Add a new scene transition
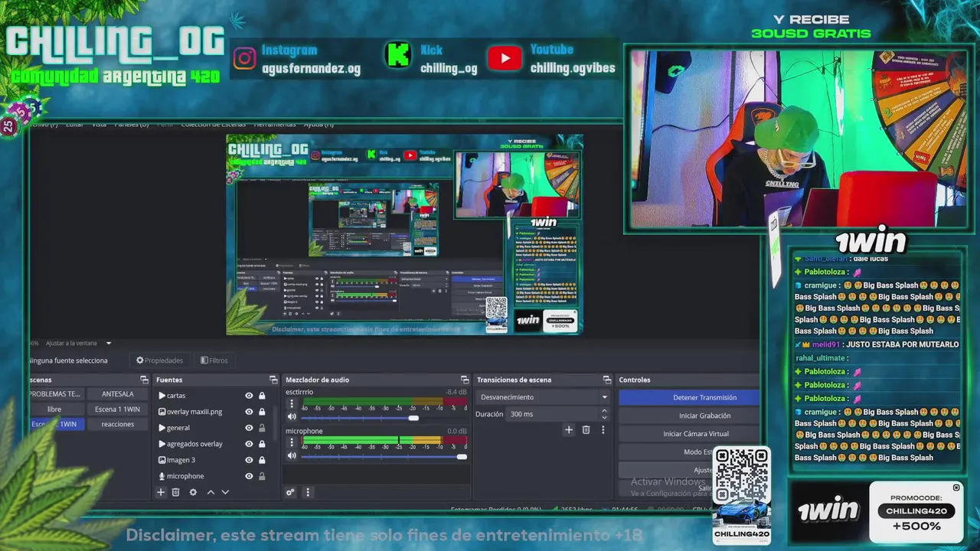This screenshot has height=551, width=980. 569,430
